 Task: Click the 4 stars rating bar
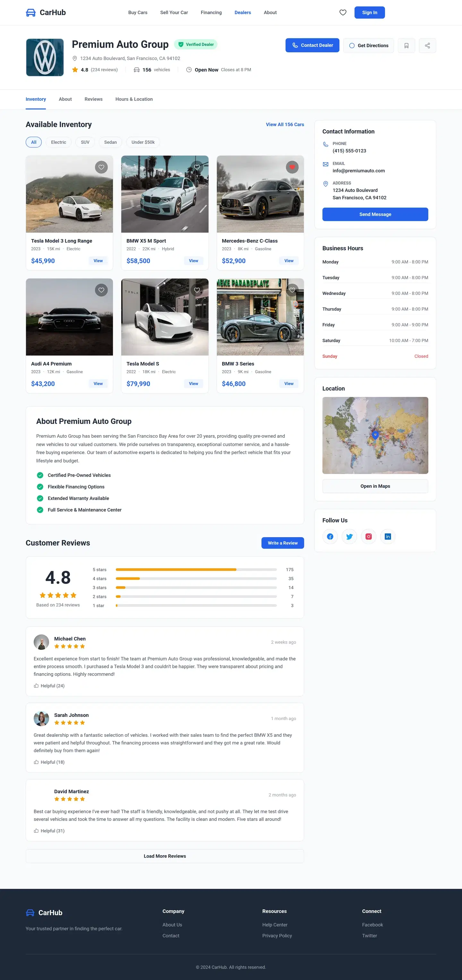tap(196, 578)
